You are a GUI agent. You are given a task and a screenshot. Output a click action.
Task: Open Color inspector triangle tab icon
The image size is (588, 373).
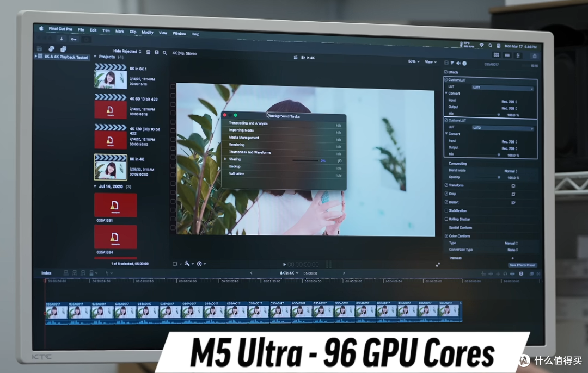pos(452,63)
